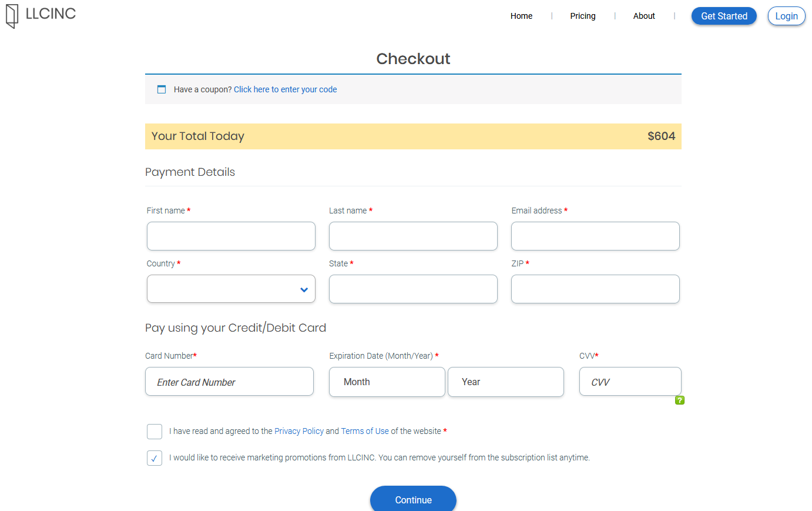Viewport: 812px width, 511px height.
Task: Click the coupon window icon
Action: [162, 89]
